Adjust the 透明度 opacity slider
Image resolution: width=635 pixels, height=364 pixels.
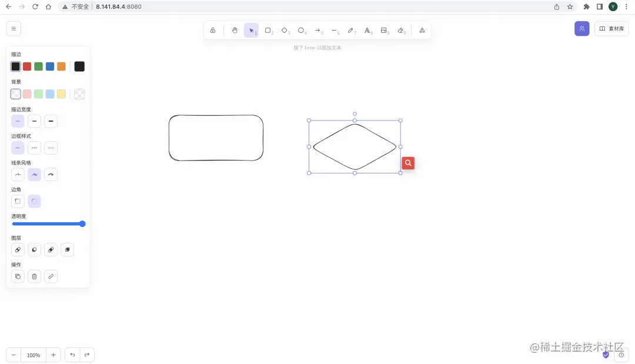(49, 224)
